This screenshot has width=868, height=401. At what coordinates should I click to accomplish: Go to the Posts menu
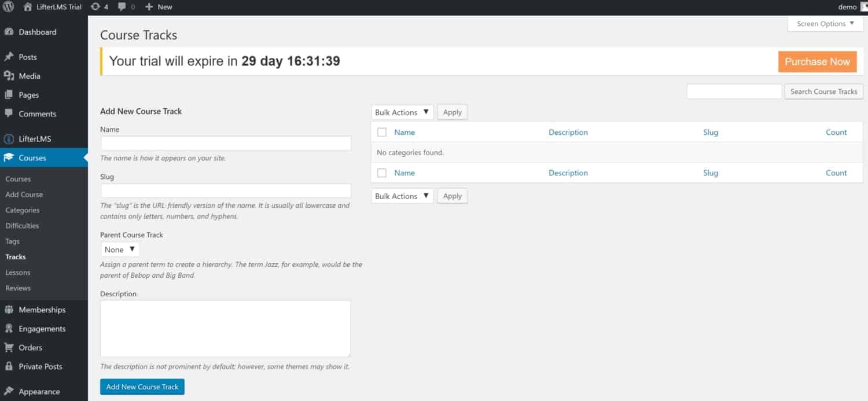point(28,57)
